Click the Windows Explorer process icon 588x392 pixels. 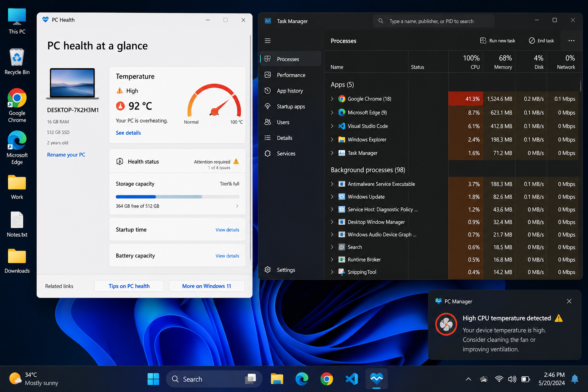(342, 140)
